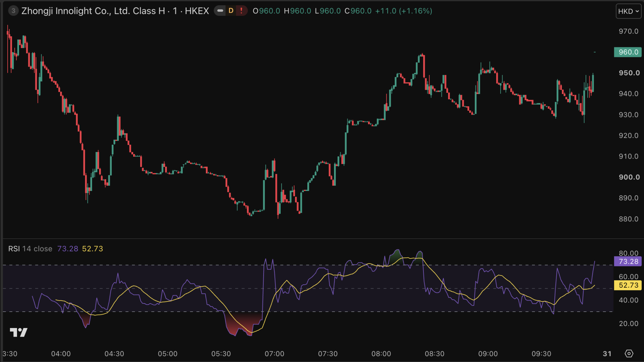Click the RSI 14 close indicator legend
Image resolution: width=644 pixels, height=362 pixels.
point(30,249)
